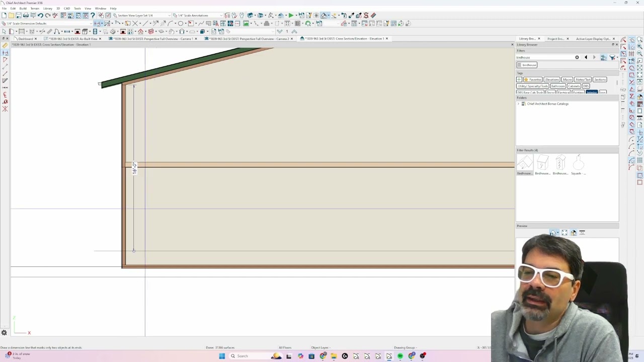644x362 pixels.
Task: Click the Save disk icon
Action: pos(19,15)
